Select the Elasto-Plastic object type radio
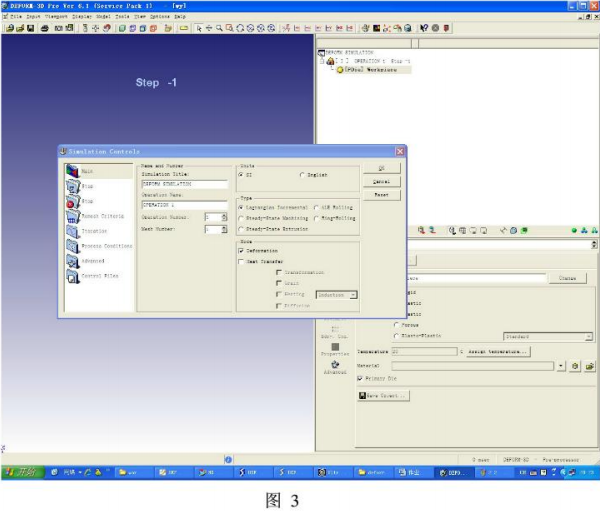The height and width of the screenshot is (511, 600). [396, 336]
